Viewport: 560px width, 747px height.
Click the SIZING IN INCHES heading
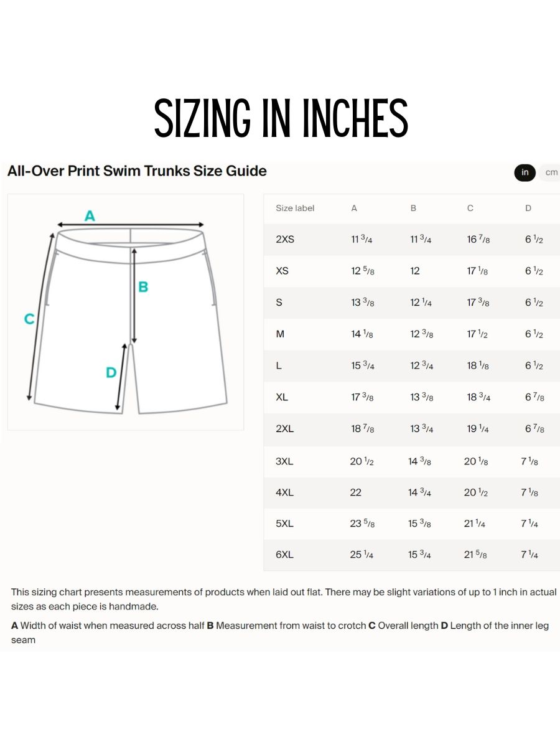(x=281, y=118)
